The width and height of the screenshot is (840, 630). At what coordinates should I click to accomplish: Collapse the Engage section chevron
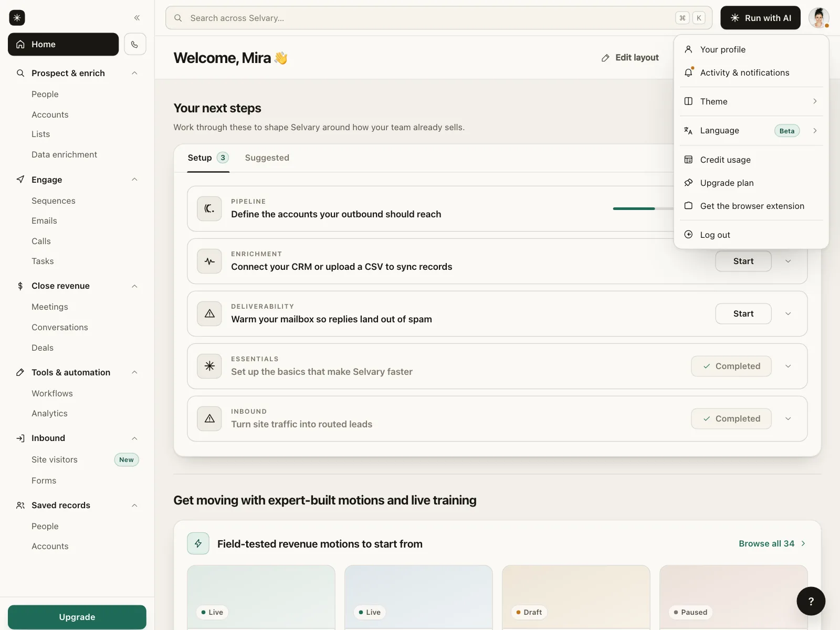pyautogui.click(x=134, y=180)
